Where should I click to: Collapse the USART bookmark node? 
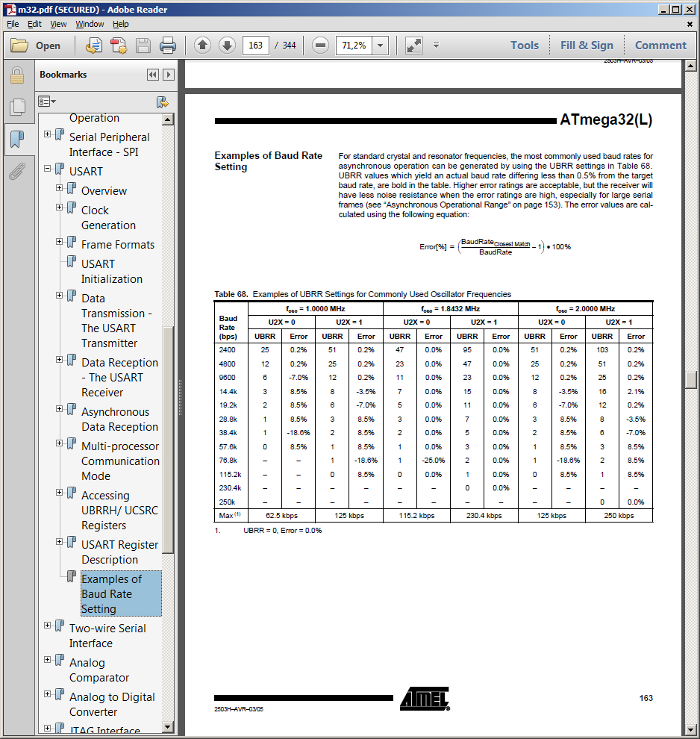(x=48, y=168)
